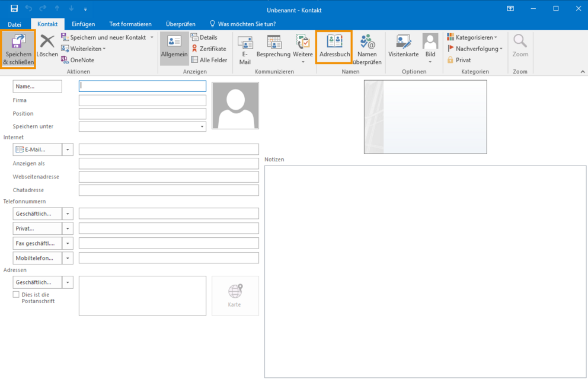Switch to Einfügen tab
The image size is (588, 379).
click(83, 24)
